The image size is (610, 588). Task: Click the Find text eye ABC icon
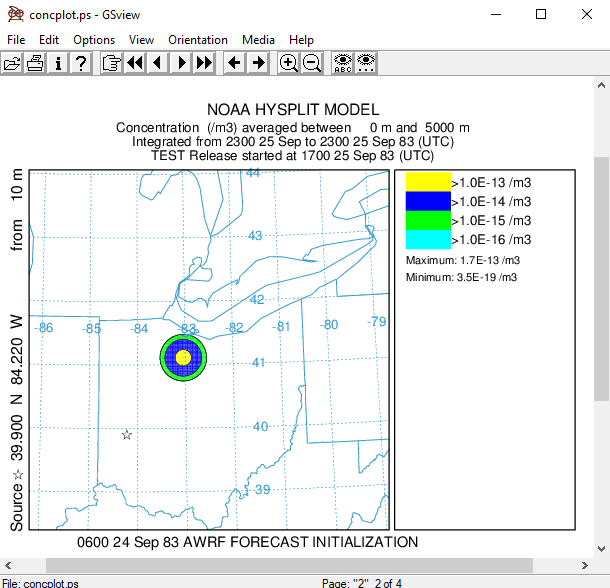click(x=343, y=63)
